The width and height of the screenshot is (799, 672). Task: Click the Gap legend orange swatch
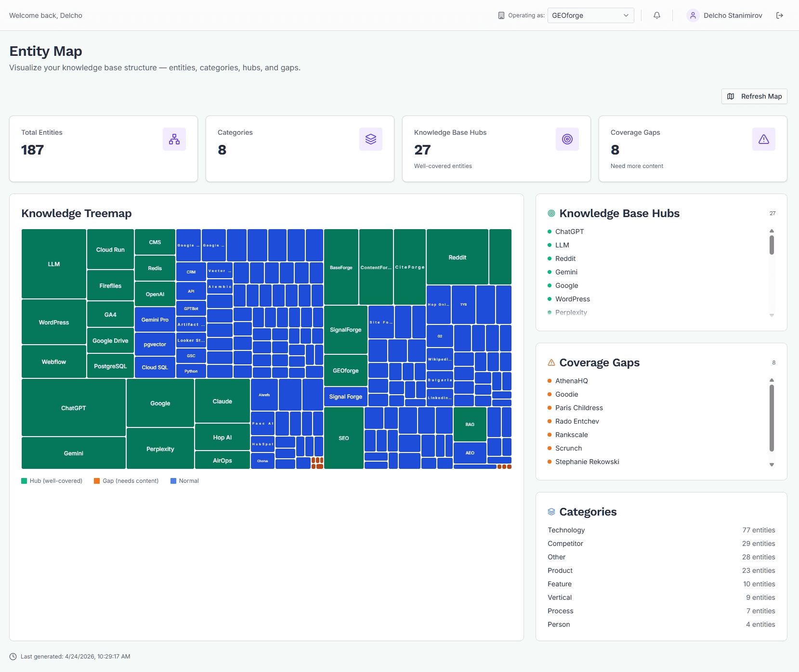(97, 481)
